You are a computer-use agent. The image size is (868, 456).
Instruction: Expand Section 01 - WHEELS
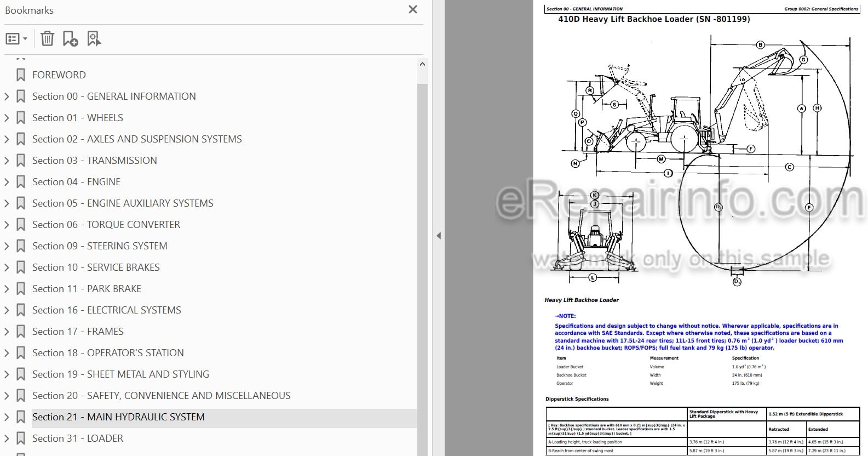[7, 118]
